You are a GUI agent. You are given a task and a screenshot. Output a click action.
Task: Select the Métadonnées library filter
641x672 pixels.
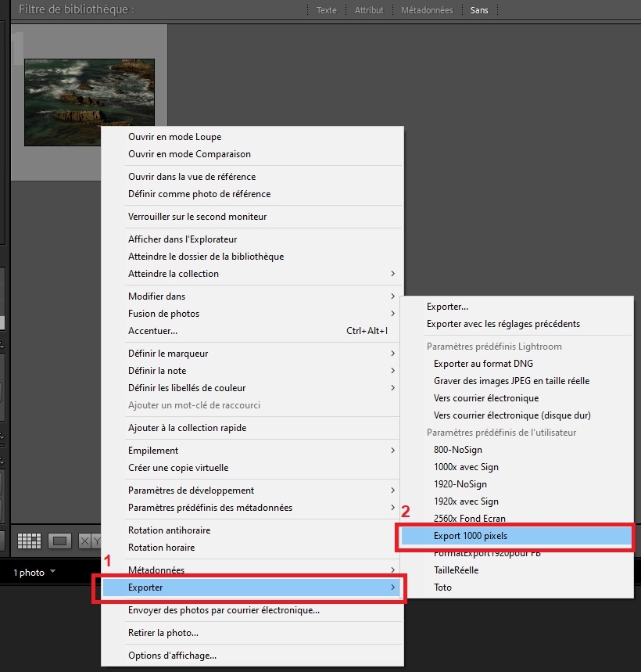427,10
